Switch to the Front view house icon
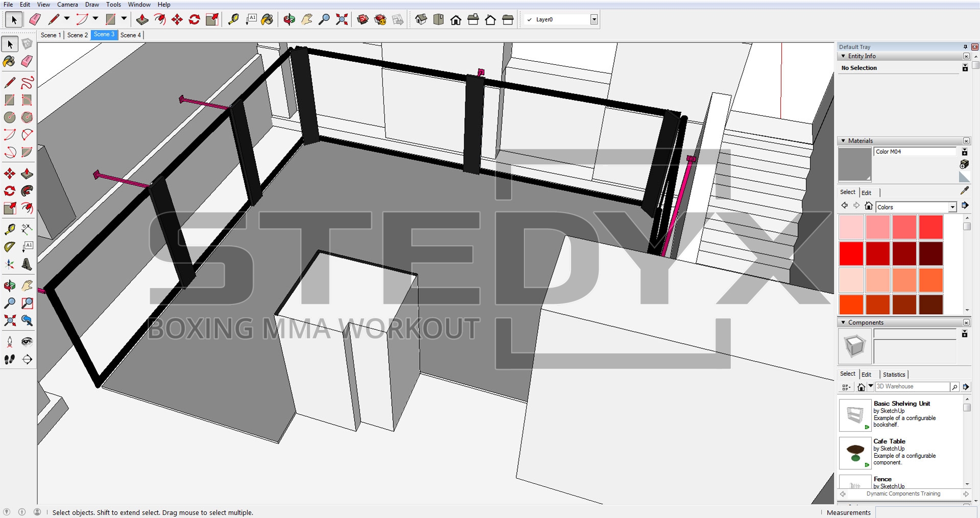This screenshot has width=980, height=518. (x=456, y=19)
